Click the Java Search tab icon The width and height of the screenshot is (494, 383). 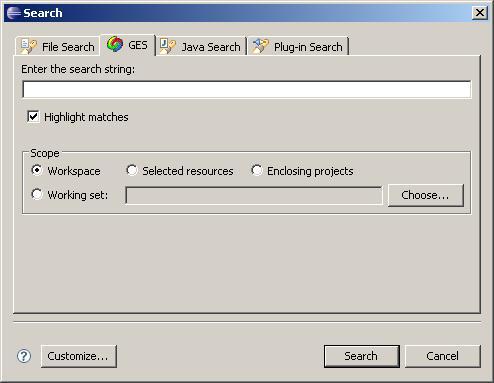[167, 46]
